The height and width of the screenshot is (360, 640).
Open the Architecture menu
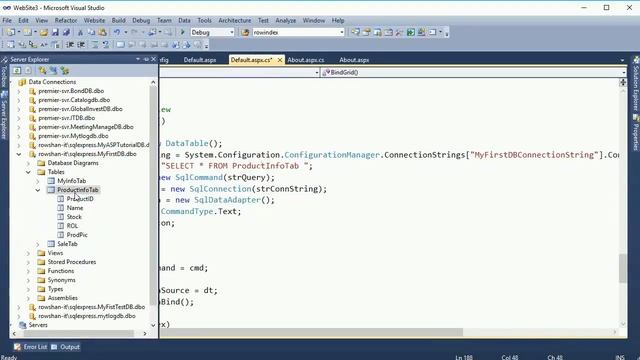pos(235,20)
